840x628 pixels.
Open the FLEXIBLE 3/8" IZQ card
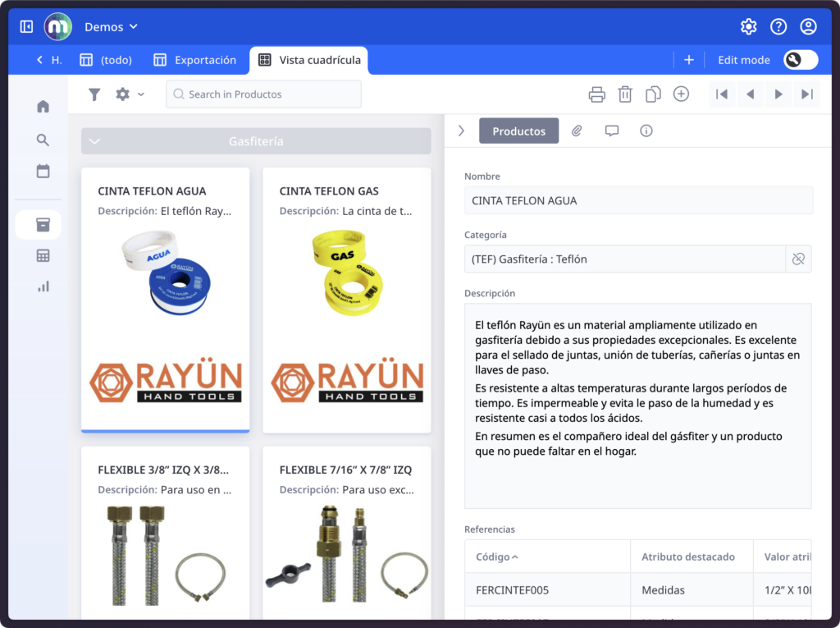pyautogui.click(x=165, y=533)
